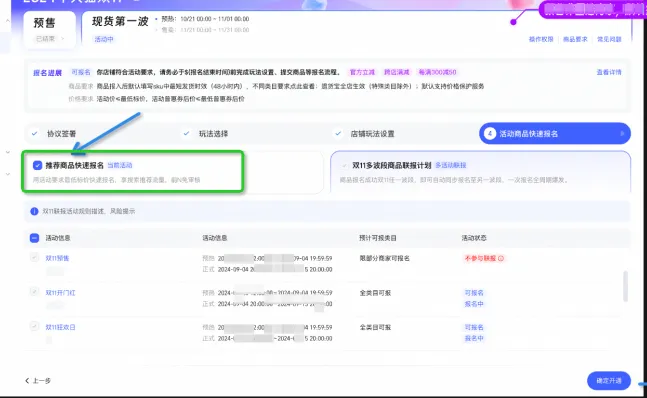647x398 pixels.
Task: Click the 每满300减50 tag
Action: point(437,72)
